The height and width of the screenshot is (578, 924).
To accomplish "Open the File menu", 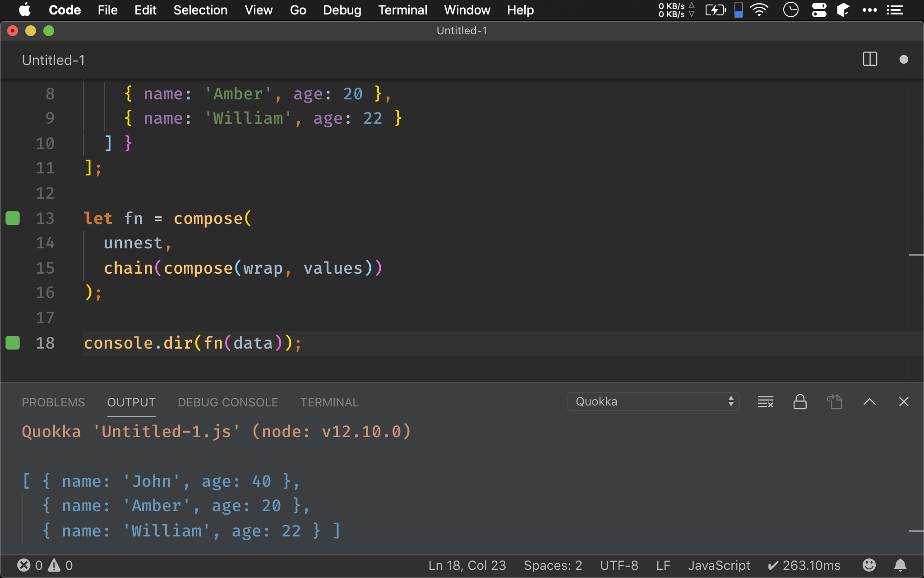I will (x=107, y=10).
